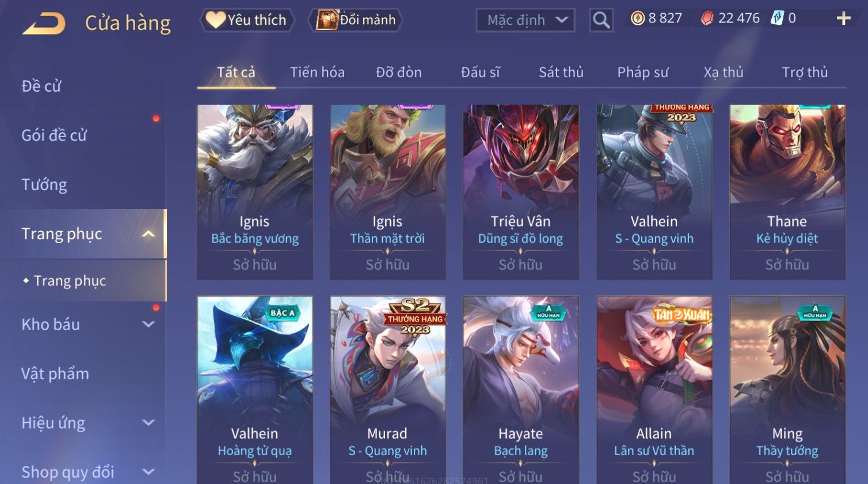
Task: Select the Tiến hóa tab
Action: (x=317, y=72)
